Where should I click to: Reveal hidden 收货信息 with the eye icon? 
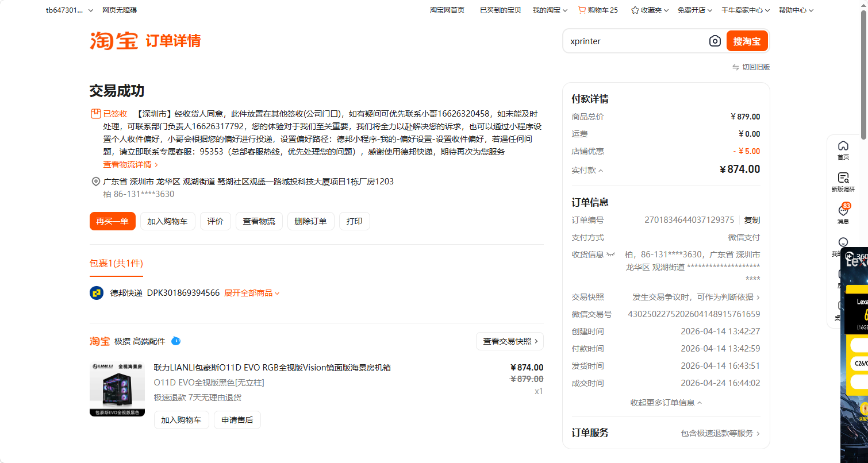point(610,254)
